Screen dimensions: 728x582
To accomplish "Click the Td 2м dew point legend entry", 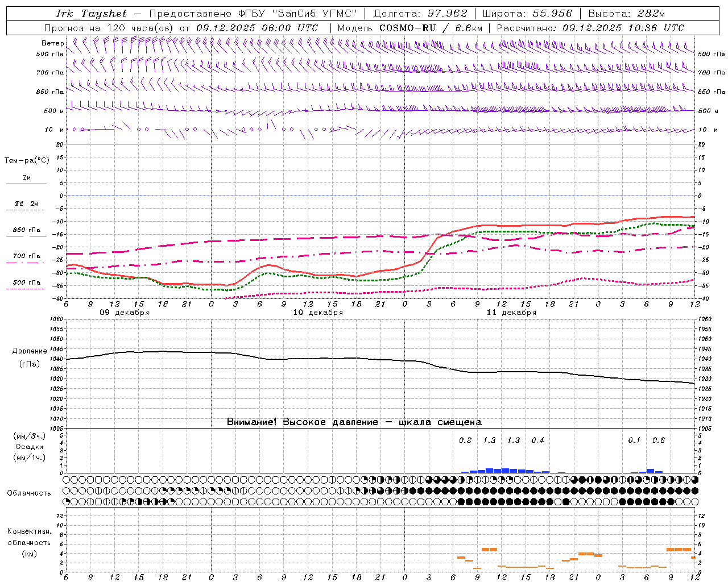I will pyautogui.click(x=26, y=203).
